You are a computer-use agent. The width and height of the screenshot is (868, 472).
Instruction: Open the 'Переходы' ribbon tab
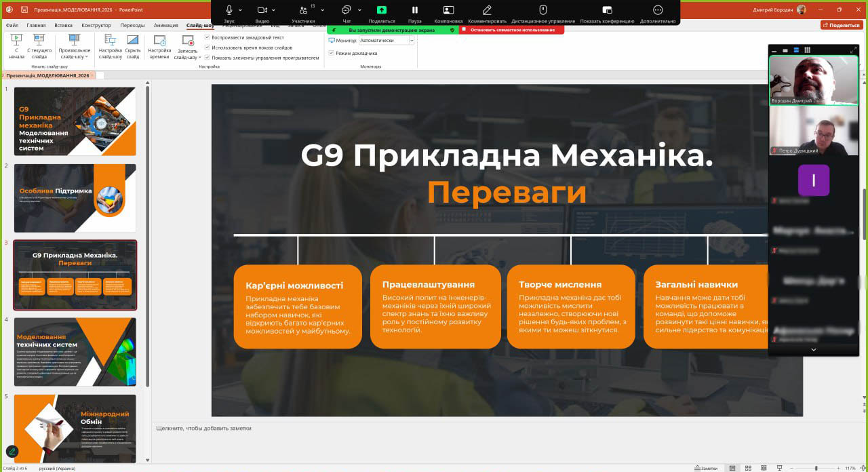[x=132, y=26]
